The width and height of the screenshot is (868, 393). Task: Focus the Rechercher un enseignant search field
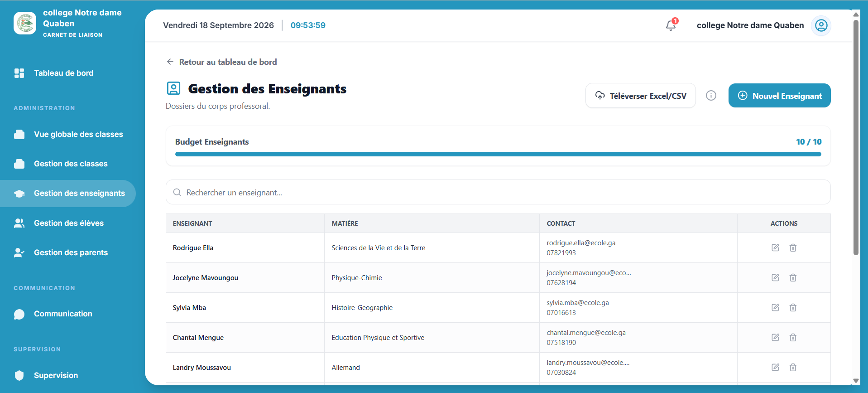click(498, 193)
